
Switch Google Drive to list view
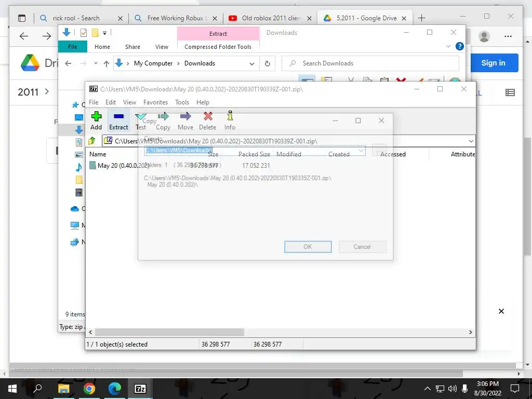tap(510, 92)
